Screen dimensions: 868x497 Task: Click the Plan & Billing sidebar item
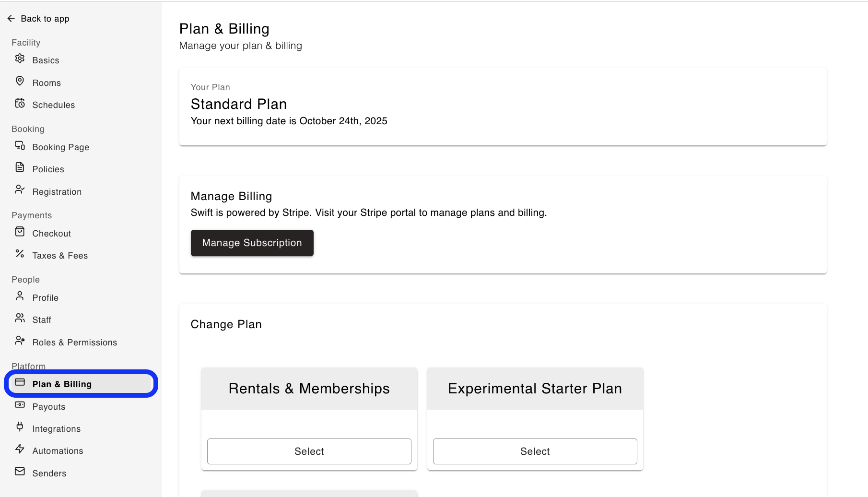[62, 384]
